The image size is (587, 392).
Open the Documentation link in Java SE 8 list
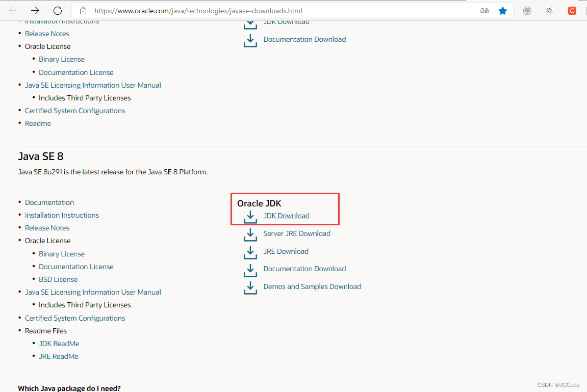49,202
